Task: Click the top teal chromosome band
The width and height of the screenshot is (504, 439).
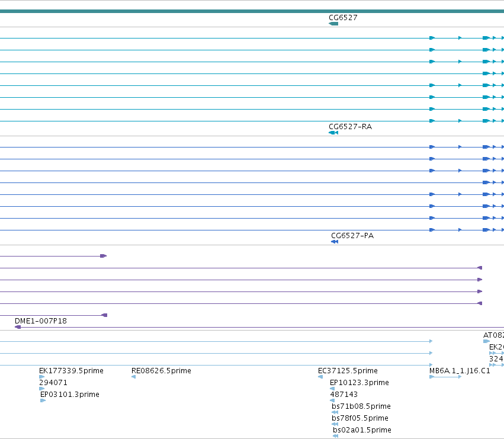Action: pos(252,12)
